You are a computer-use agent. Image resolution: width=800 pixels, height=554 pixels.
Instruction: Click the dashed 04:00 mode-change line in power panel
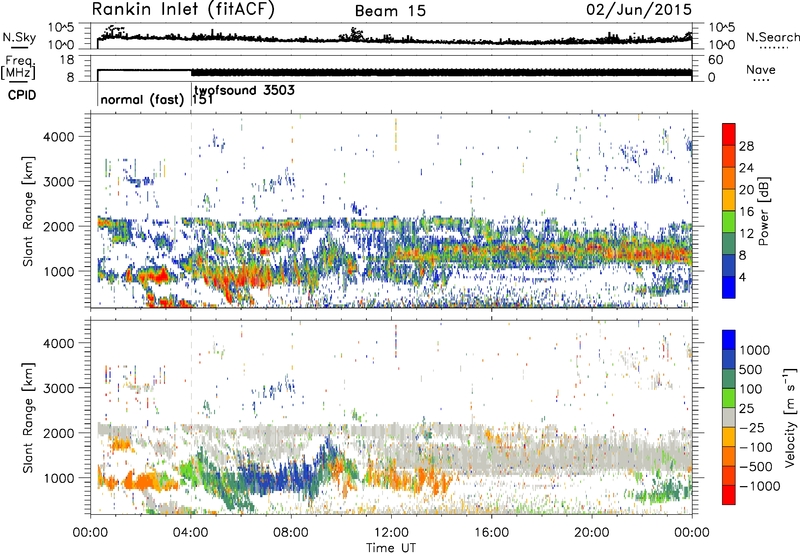coord(191,210)
